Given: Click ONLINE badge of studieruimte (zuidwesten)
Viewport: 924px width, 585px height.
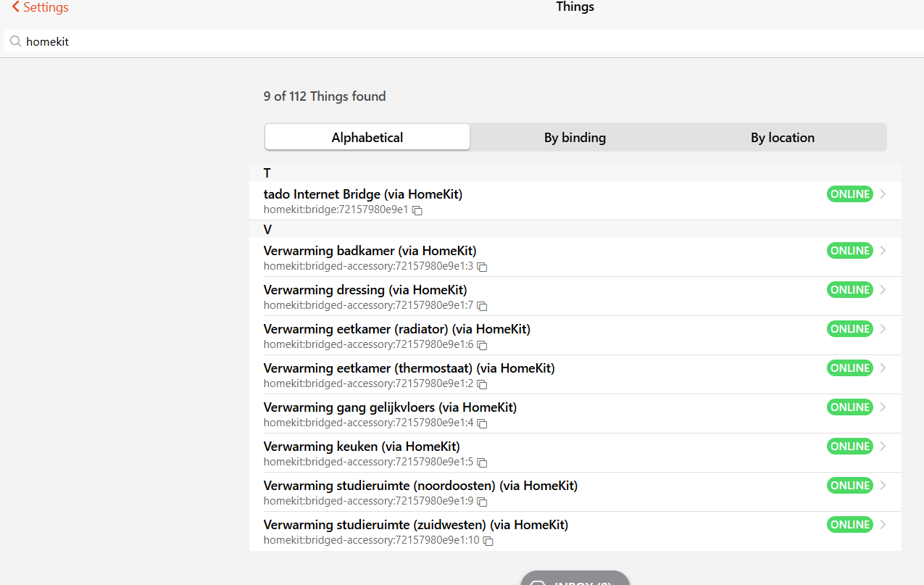Looking at the screenshot, I should pos(850,525).
